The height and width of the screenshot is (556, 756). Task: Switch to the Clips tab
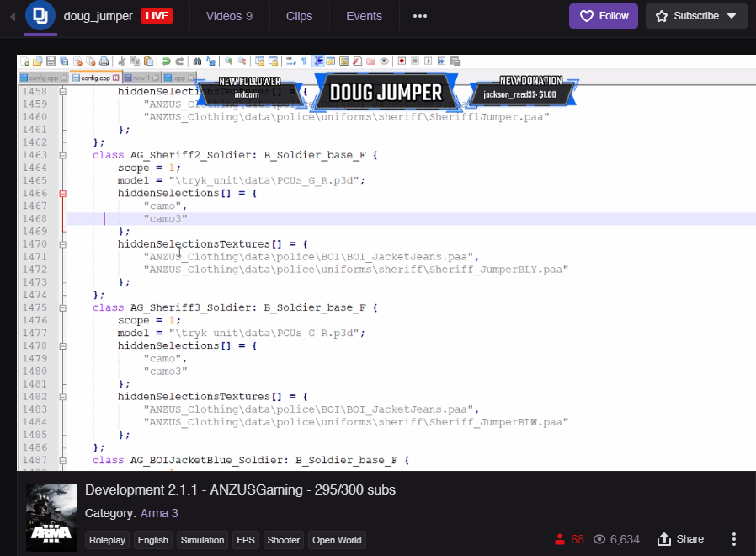click(299, 16)
